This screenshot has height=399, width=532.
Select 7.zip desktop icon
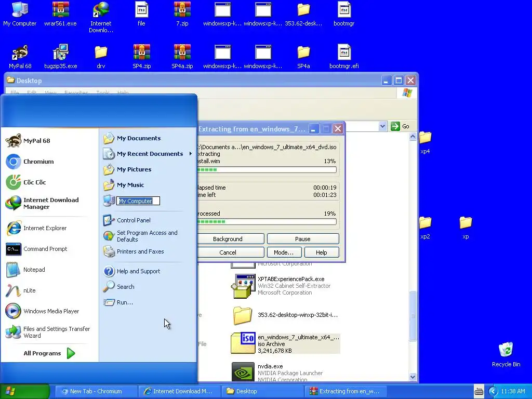click(182, 14)
